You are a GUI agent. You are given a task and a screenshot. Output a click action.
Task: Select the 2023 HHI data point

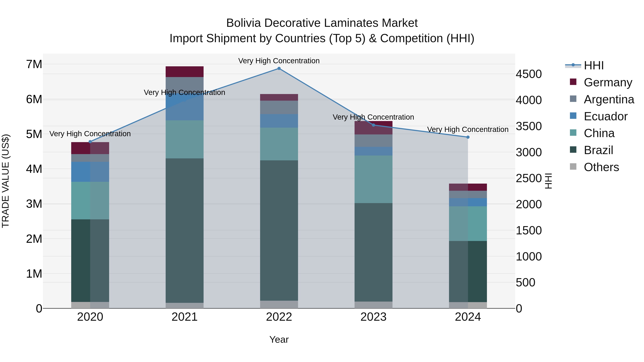pyautogui.click(x=374, y=125)
